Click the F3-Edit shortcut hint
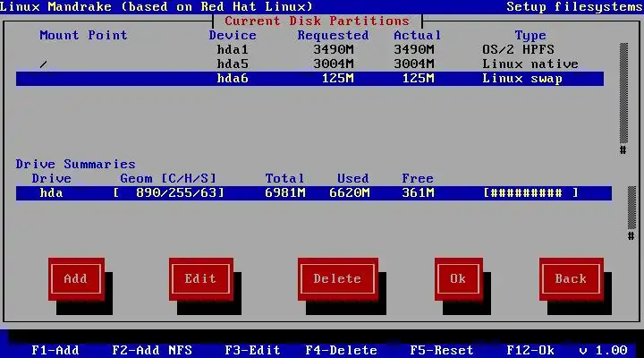This screenshot has height=358, width=644. pyautogui.click(x=252, y=350)
